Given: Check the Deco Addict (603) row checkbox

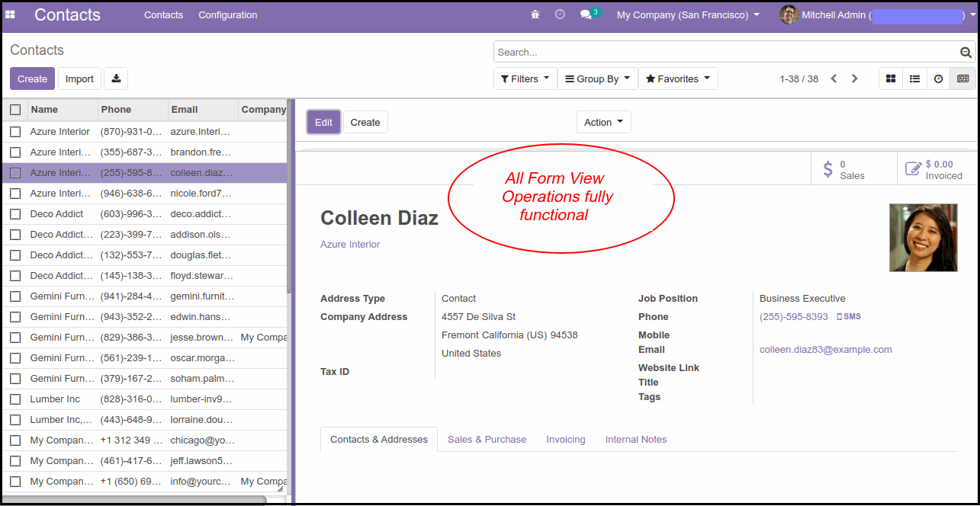Looking at the screenshot, I should (x=15, y=214).
